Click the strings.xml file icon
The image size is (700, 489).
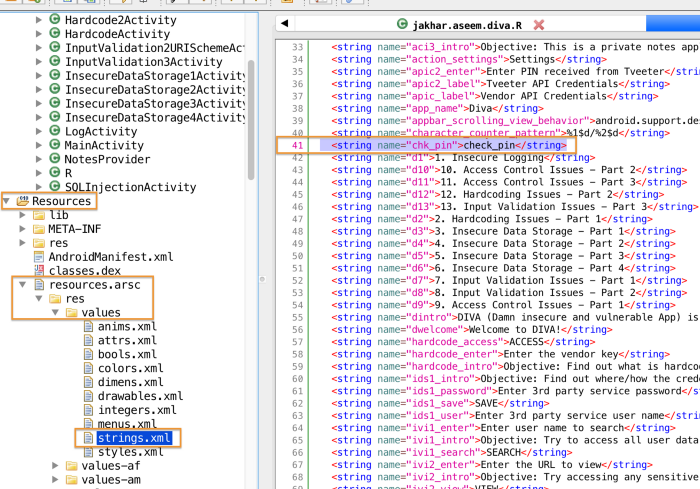(88, 438)
